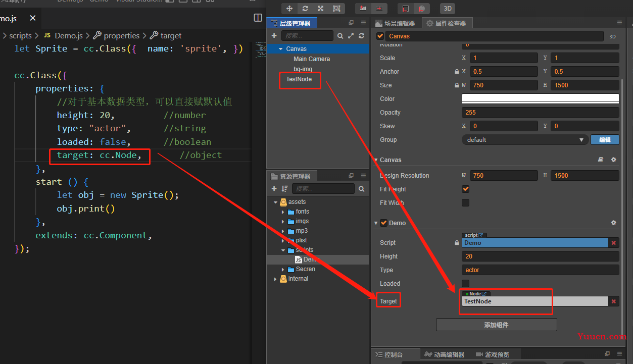Viewport: 633px width, 364px height.
Task: Close the Demo.js tab in VS Code
Action: (x=33, y=18)
